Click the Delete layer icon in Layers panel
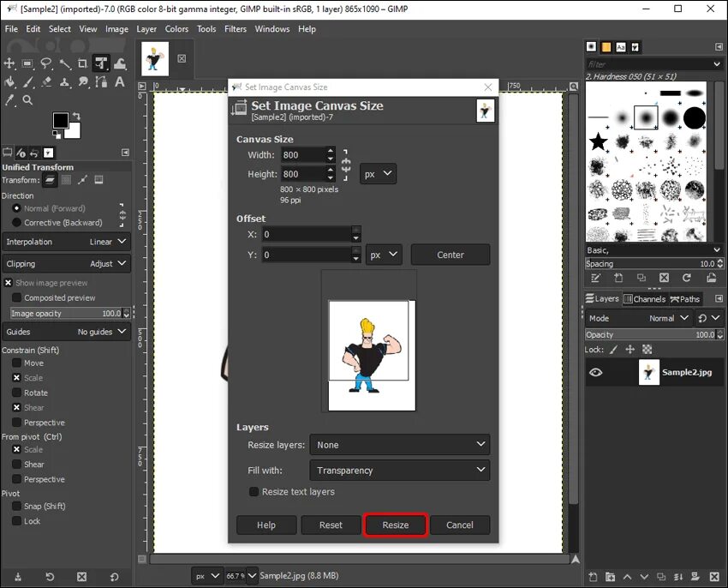 714,577
